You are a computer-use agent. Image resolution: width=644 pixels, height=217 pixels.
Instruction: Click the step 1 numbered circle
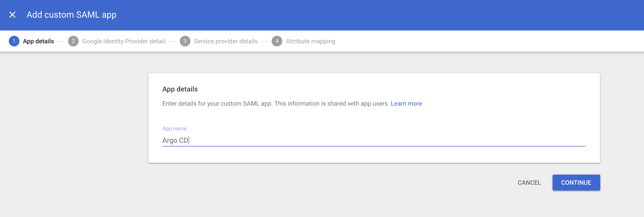[14, 41]
